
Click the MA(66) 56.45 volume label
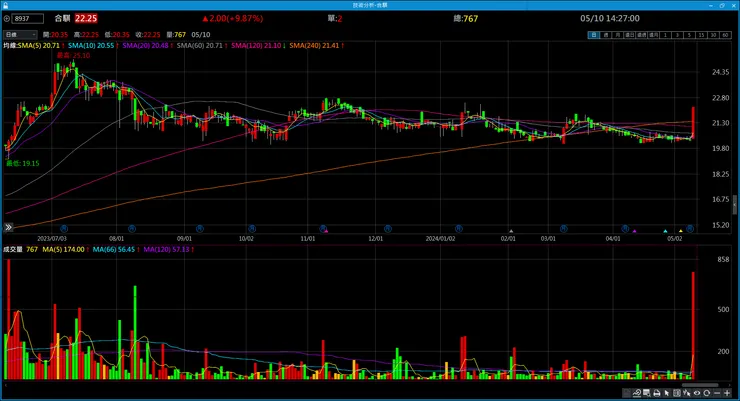pos(114,249)
